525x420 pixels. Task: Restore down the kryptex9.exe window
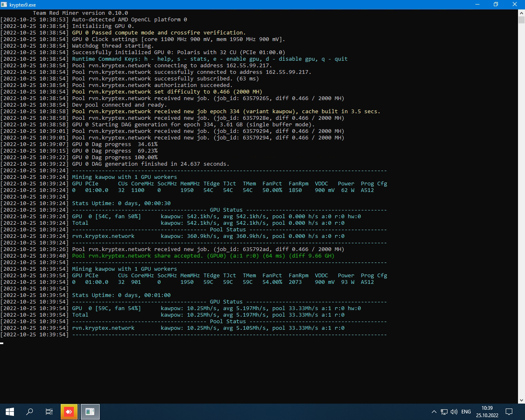click(496, 5)
